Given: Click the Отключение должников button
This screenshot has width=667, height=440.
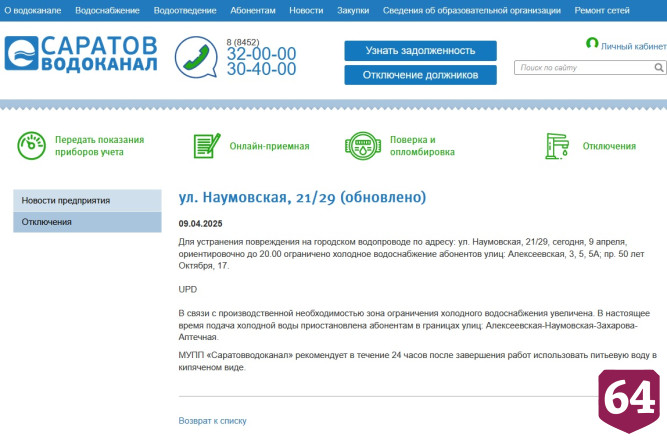Looking at the screenshot, I should [420, 75].
